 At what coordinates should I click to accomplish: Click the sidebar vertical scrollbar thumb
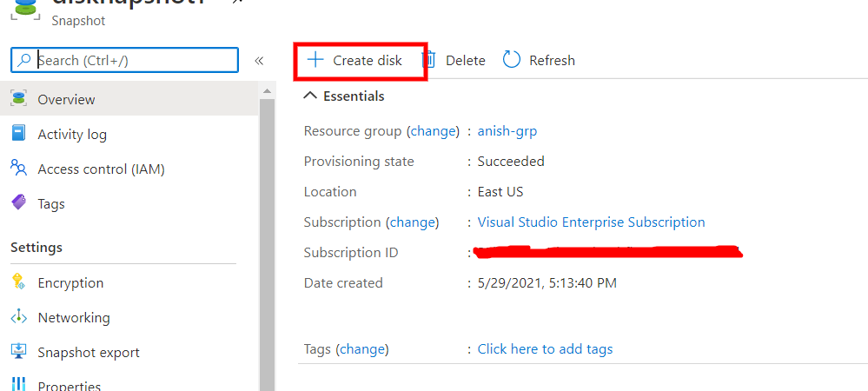pyautogui.click(x=267, y=243)
